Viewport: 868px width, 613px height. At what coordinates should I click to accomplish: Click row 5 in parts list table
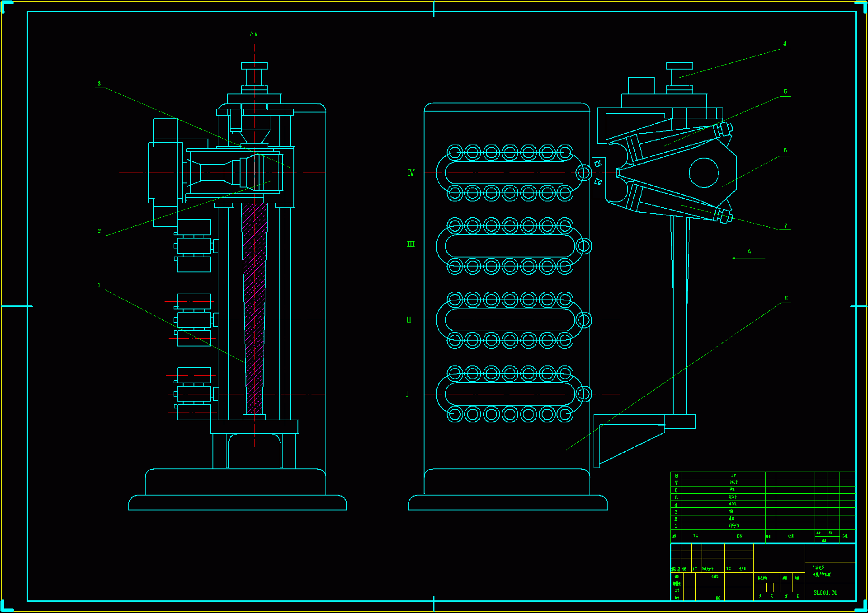click(x=733, y=497)
